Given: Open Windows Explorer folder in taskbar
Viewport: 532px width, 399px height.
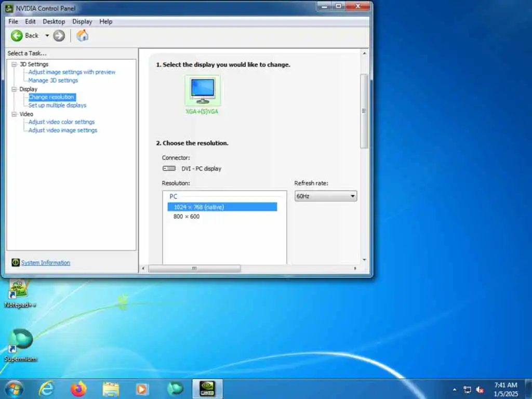Looking at the screenshot, I should coord(111,389).
